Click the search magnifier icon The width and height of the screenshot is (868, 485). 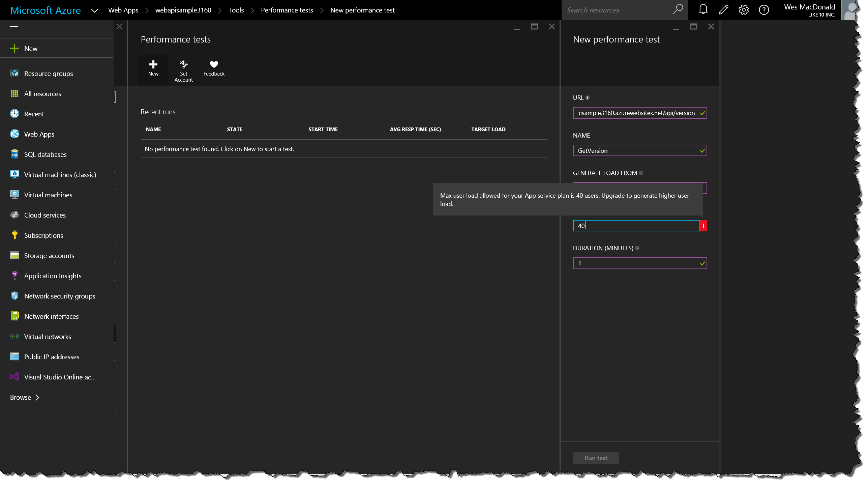point(678,9)
